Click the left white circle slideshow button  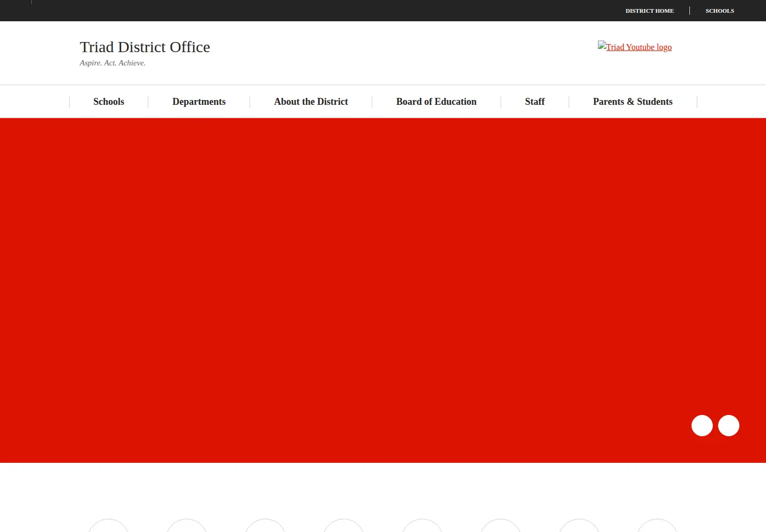(702, 426)
